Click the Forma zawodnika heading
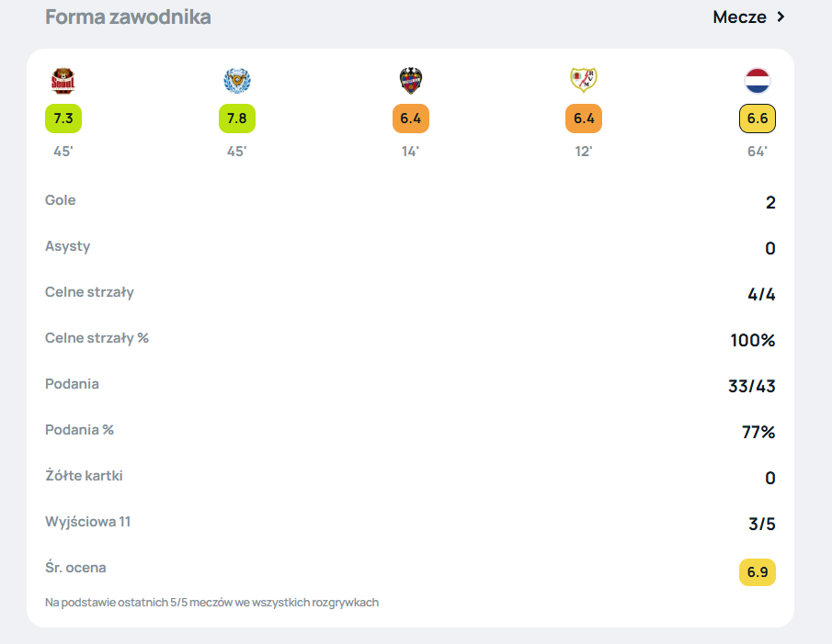Viewport: 832px width, 644px height. pyautogui.click(x=128, y=17)
